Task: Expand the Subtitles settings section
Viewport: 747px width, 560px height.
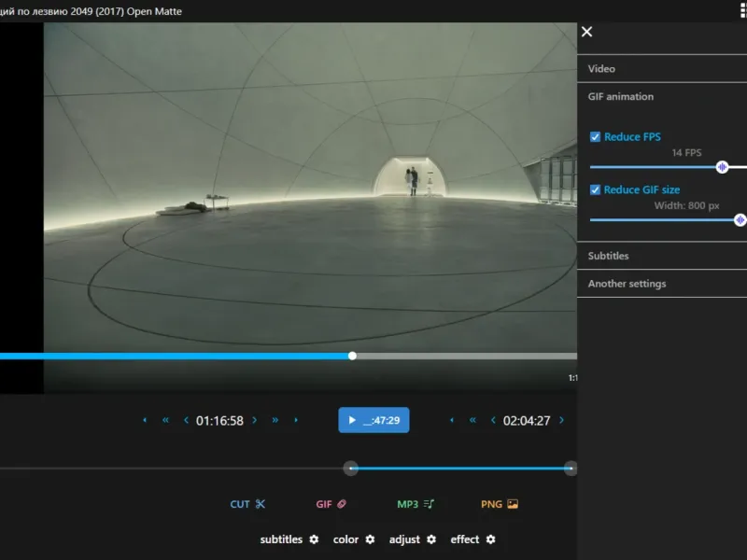Action: [x=662, y=256]
